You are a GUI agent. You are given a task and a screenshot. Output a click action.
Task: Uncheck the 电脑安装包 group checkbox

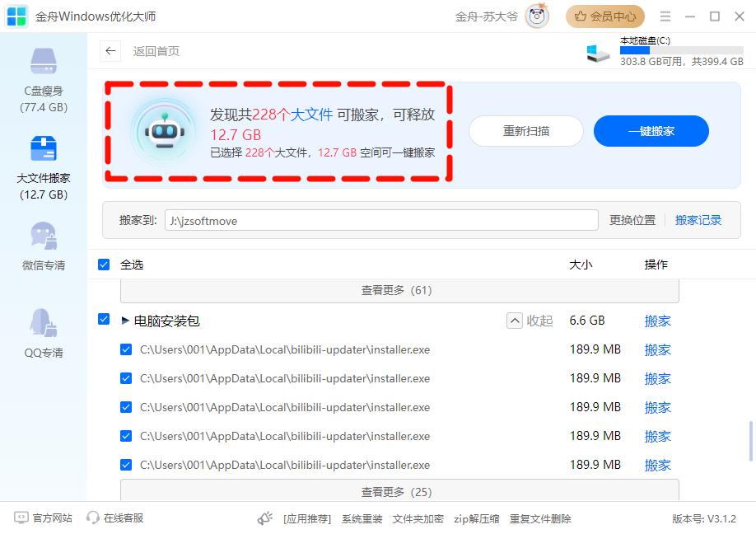[104, 320]
